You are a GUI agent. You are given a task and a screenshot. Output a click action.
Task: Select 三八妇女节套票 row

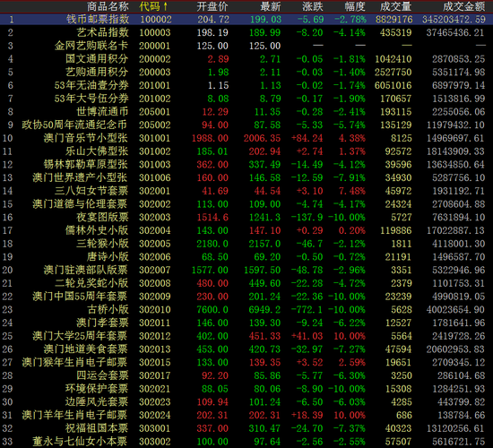coord(246,191)
